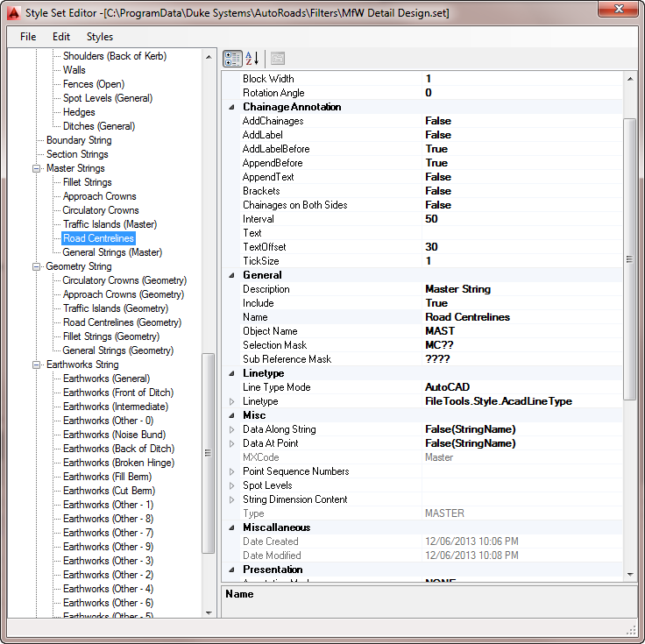645x644 pixels.
Task: Click the property grid vertical scrollbar
Action: coord(629,258)
